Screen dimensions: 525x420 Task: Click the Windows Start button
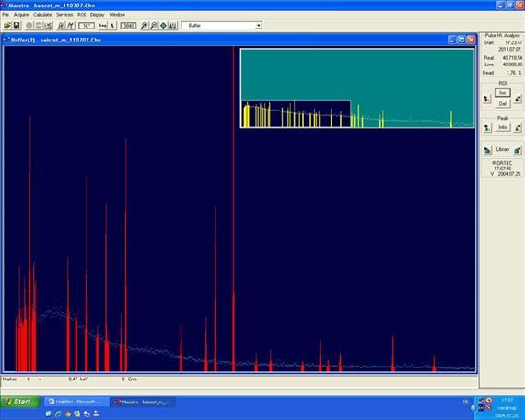click(20, 402)
